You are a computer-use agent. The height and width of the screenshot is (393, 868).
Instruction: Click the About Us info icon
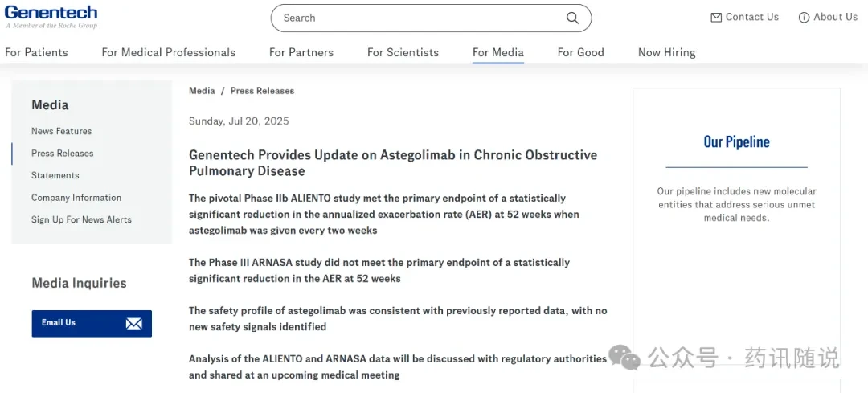pyautogui.click(x=804, y=18)
